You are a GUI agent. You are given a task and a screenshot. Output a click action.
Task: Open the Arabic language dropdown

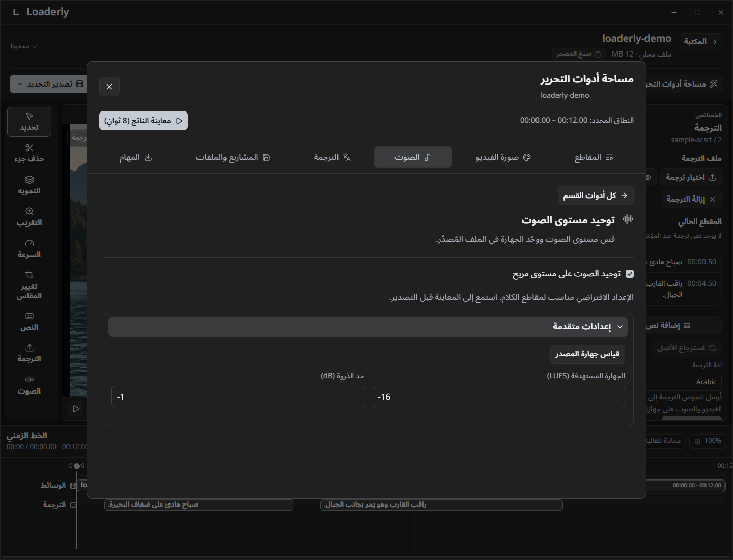click(684, 382)
